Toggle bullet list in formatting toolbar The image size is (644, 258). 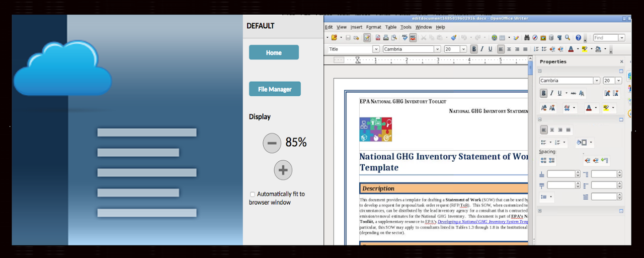[544, 49]
